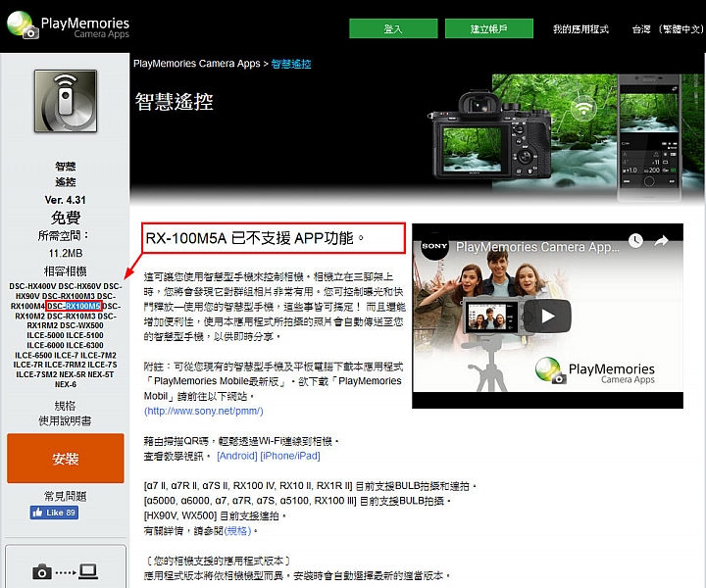Screen dimensions: 706x588
Task: Click the 智慧遙控 page title heading
Action: click(174, 102)
